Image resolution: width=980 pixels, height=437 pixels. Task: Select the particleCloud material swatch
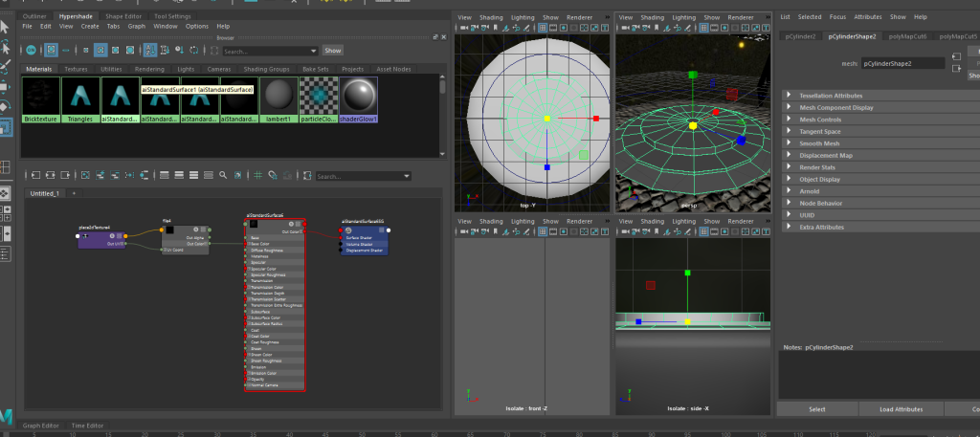pos(318,98)
